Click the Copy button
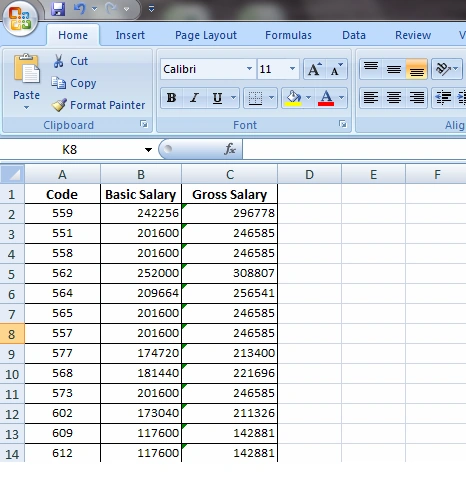The height and width of the screenshot is (499, 466). click(x=74, y=83)
